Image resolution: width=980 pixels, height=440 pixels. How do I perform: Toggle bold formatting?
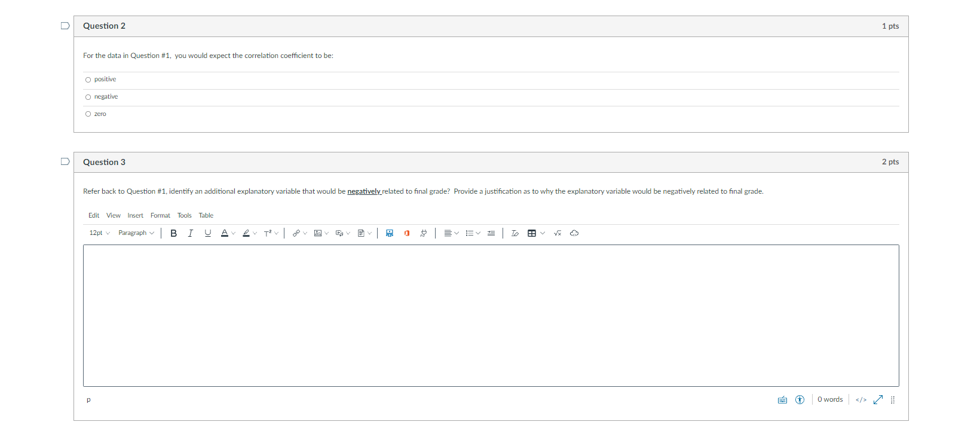174,233
